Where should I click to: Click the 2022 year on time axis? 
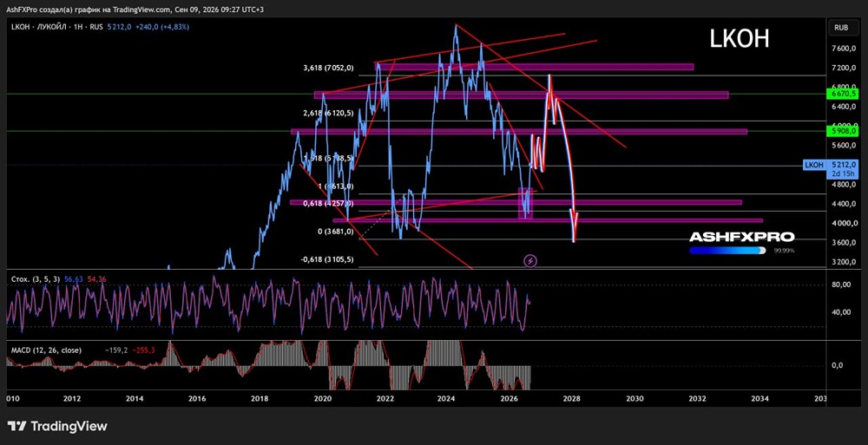(x=385, y=398)
